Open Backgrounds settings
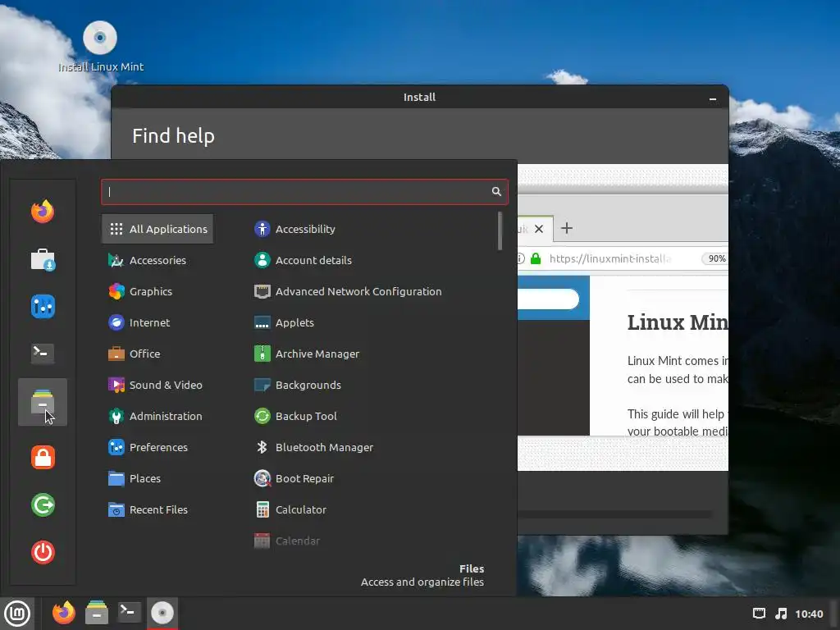 [x=297, y=385]
